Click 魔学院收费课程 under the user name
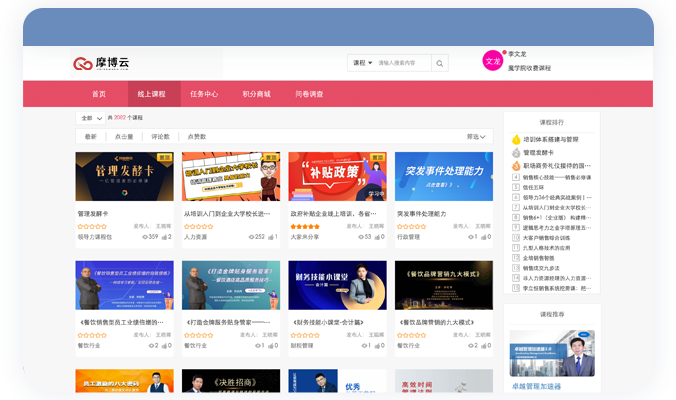Image resolution: width=676 pixels, height=400 pixels. point(529,68)
